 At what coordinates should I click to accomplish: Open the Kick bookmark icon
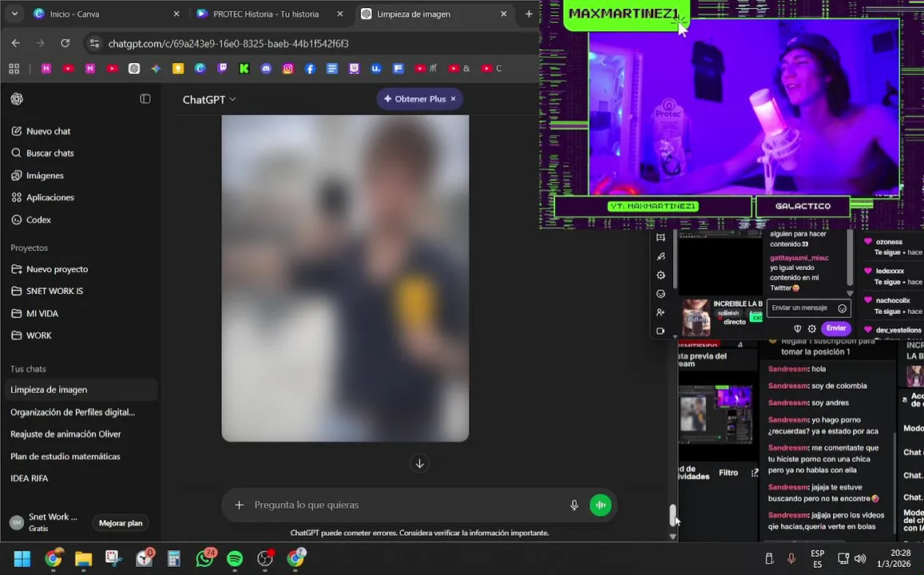(244, 69)
